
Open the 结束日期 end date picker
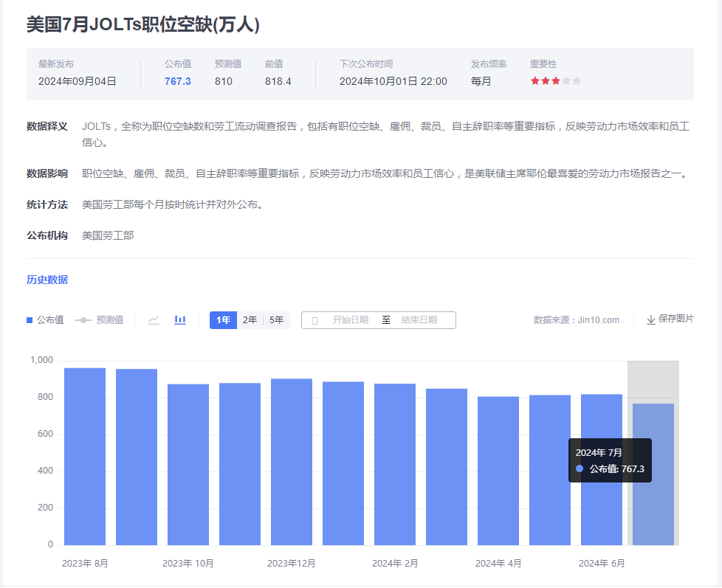coord(419,320)
